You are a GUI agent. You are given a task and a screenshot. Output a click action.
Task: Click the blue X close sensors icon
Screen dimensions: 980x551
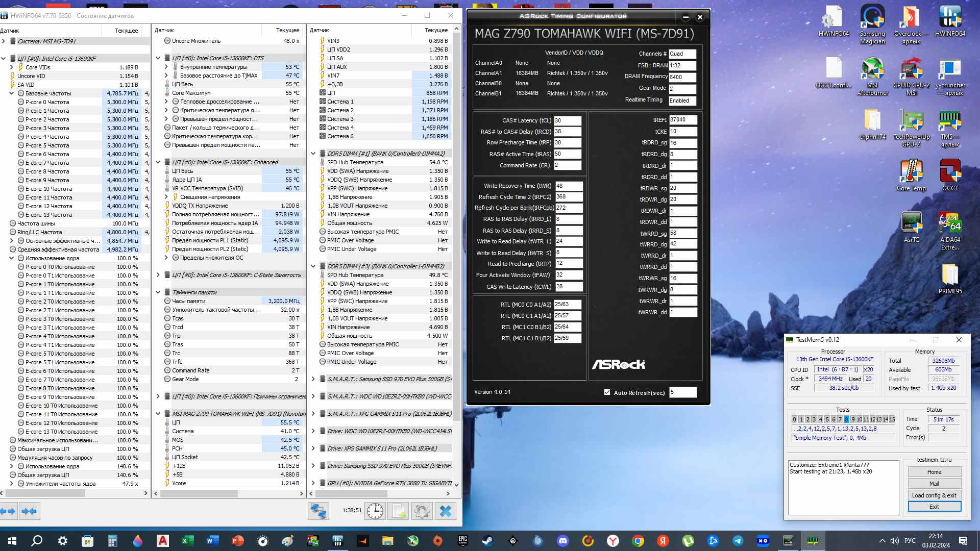(446, 511)
